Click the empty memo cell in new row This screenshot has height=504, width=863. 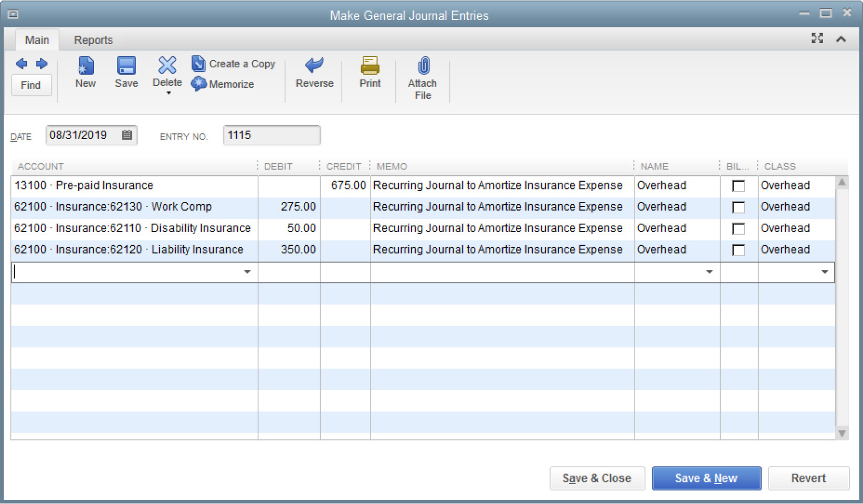pyautogui.click(x=502, y=272)
